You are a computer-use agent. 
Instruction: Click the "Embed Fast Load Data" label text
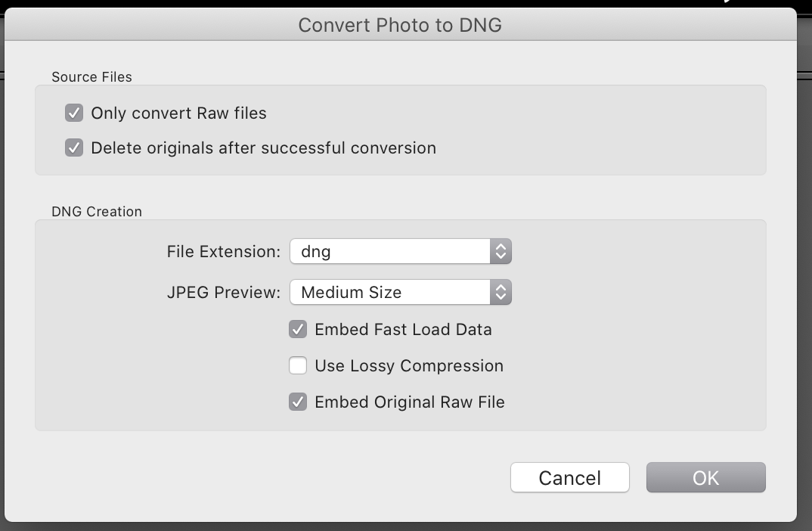pyautogui.click(x=403, y=330)
